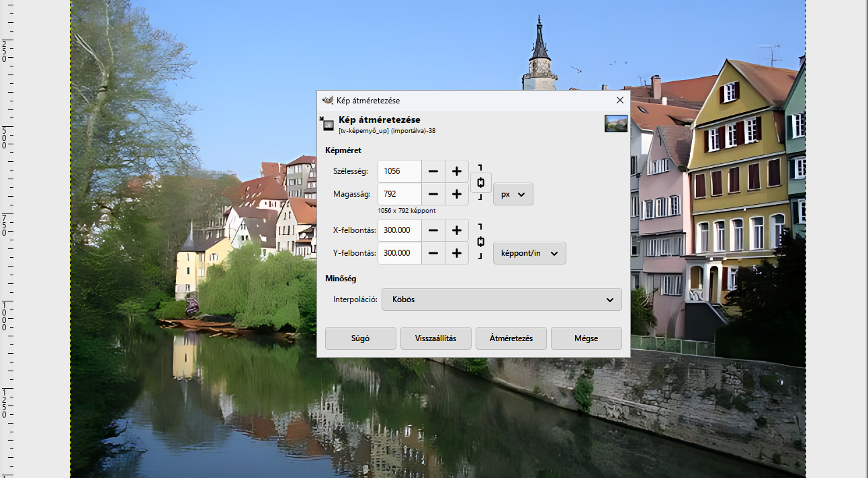Viewport: 868px width, 478px height.
Task: Increase the Magasság value with the plus button
Action: (457, 194)
